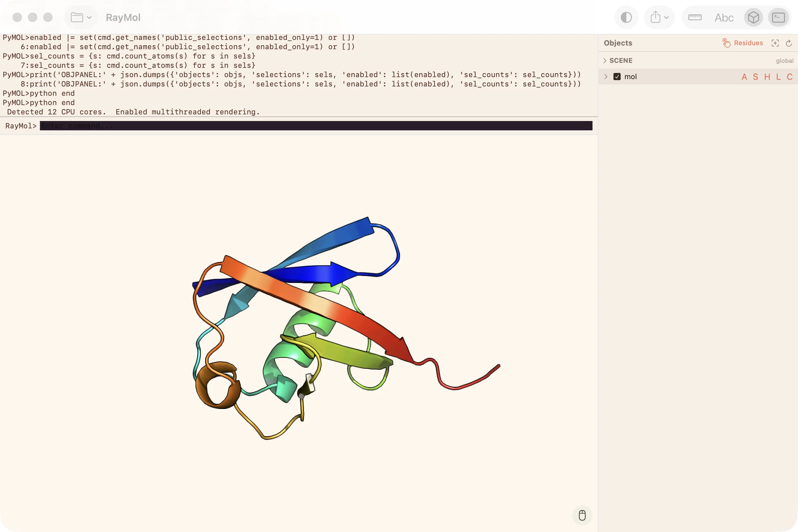The width and height of the screenshot is (798, 532).
Task: Open the C (Color) menu for mol
Action: 789,77
